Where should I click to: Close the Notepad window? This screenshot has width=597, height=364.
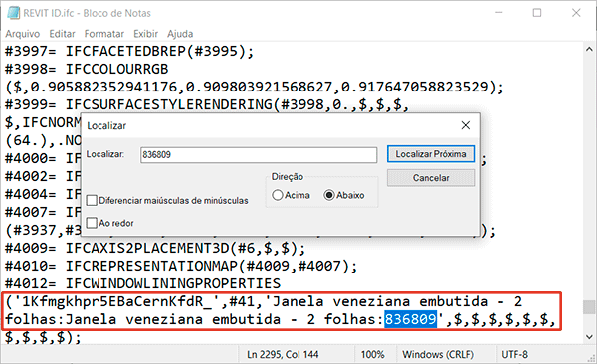coord(576,13)
